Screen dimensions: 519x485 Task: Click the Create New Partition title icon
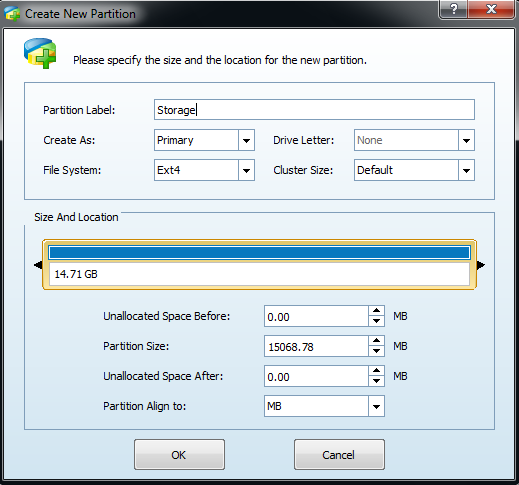click(x=12, y=14)
